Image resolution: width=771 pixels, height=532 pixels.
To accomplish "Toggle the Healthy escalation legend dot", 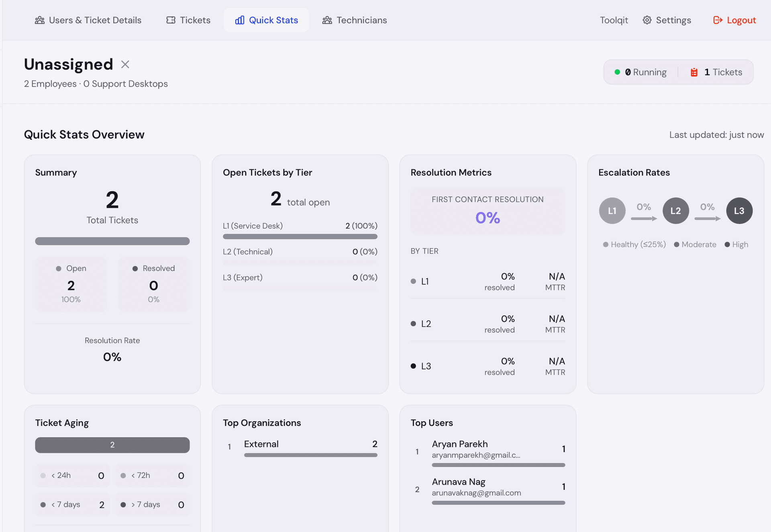I will pos(605,244).
